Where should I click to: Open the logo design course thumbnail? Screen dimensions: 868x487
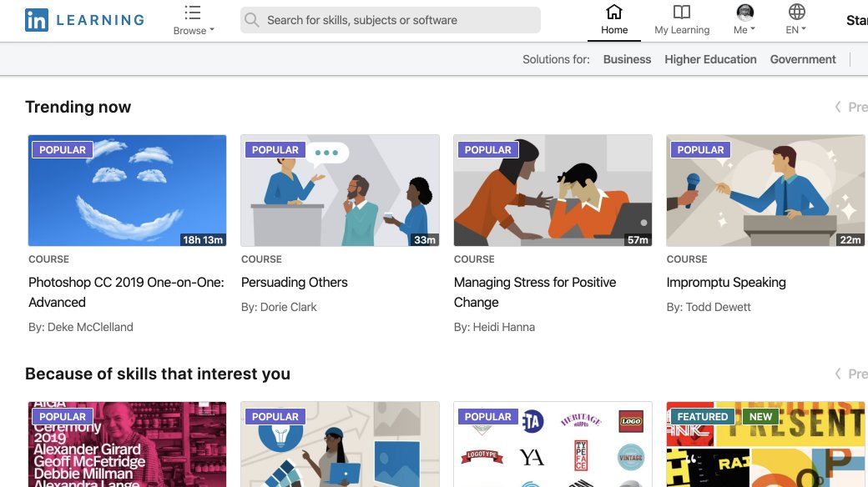coord(553,444)
